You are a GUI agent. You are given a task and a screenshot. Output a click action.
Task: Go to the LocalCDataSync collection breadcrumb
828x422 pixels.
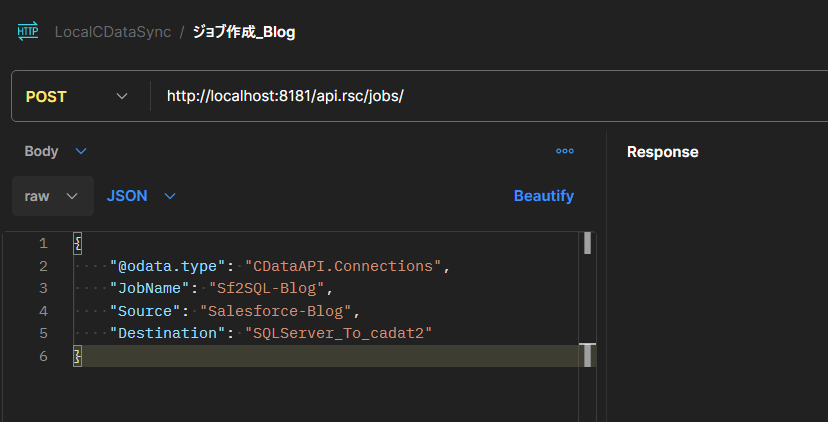click(112, 32)
